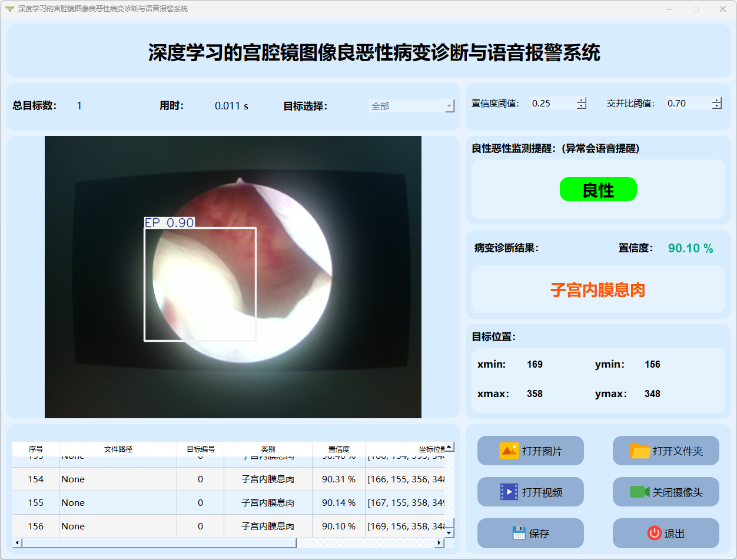
Task: Increase the 置信度阈值 spinner value
Action: point(582,100)
